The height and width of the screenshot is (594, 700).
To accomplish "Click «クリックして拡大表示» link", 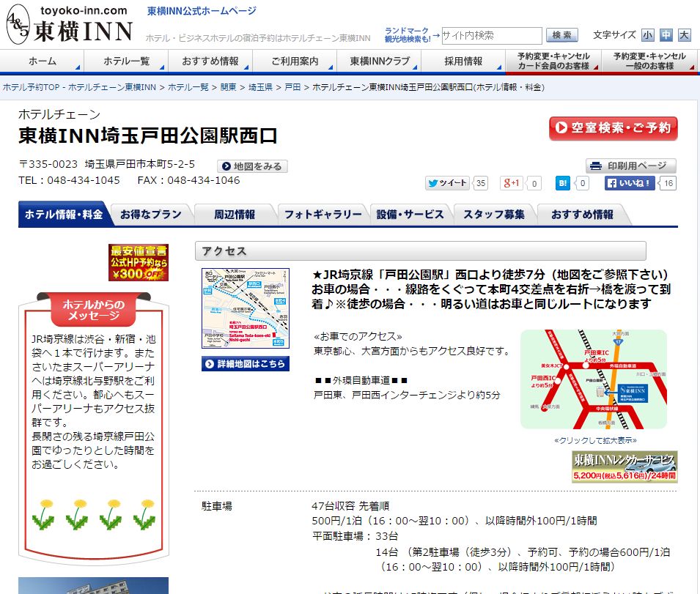I will [595, 441].
